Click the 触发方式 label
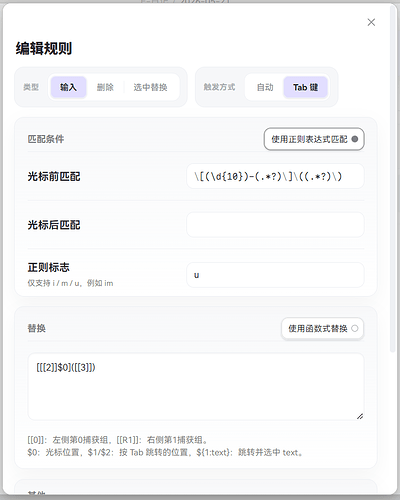 click(219, 87)
